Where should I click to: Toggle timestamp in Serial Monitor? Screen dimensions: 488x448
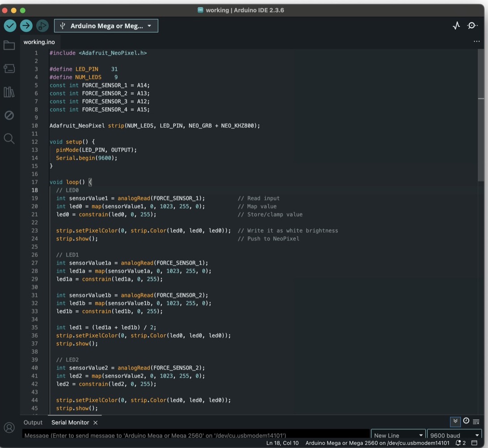click(x=466, y=421)
